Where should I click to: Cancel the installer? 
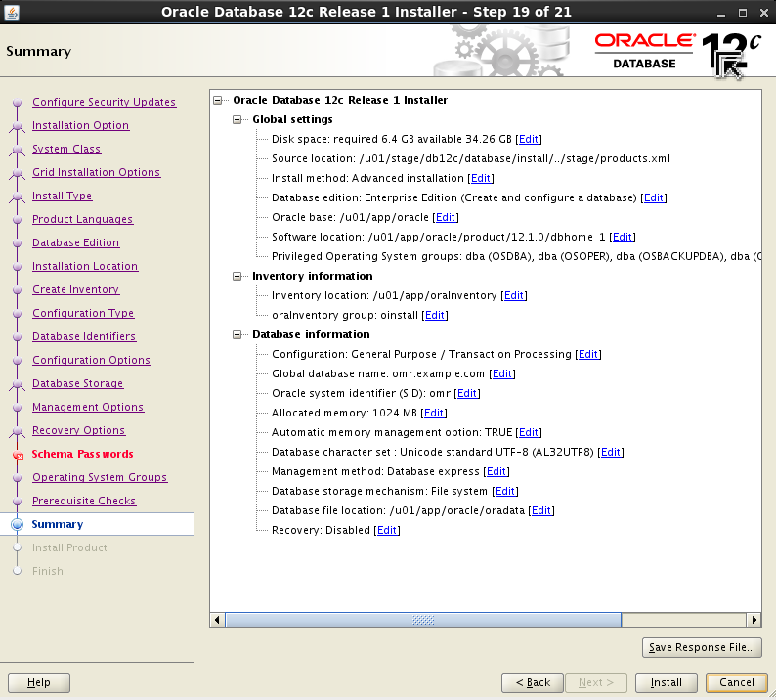click(x=737, y=682)
